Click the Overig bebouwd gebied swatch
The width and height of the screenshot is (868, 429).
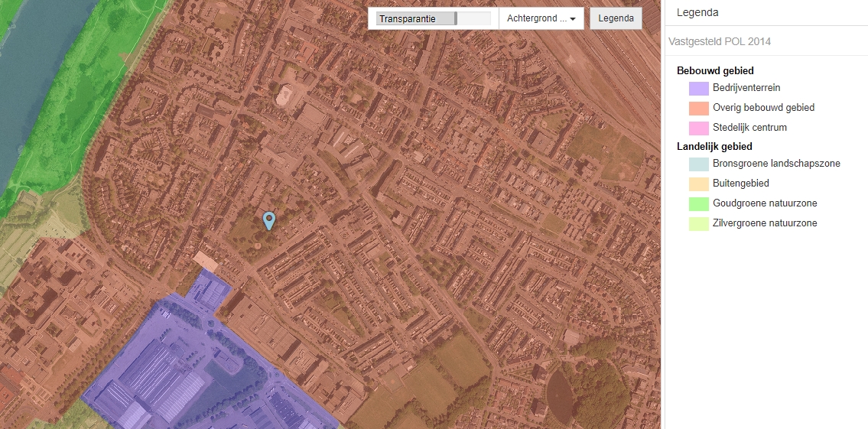(x=699, y=108)
